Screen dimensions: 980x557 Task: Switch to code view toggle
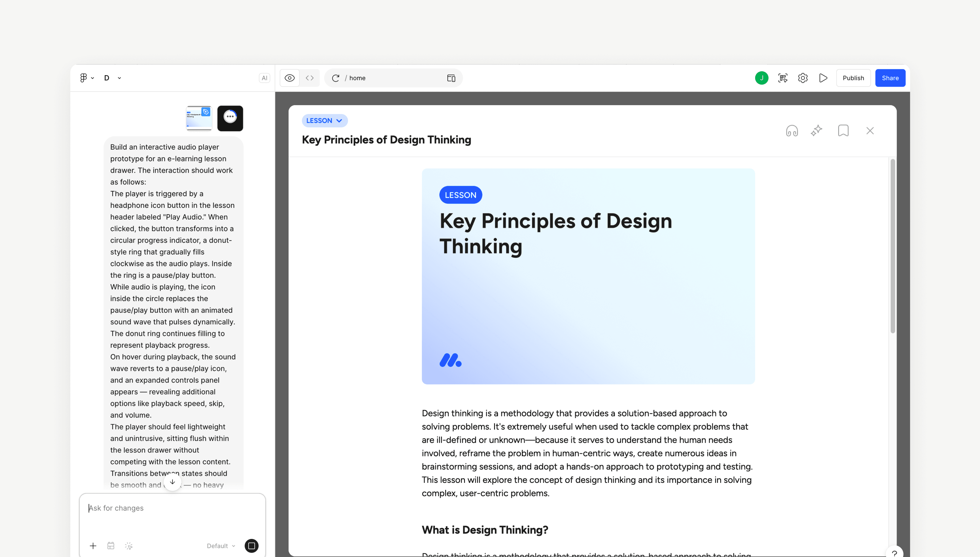tap(310, 78)
